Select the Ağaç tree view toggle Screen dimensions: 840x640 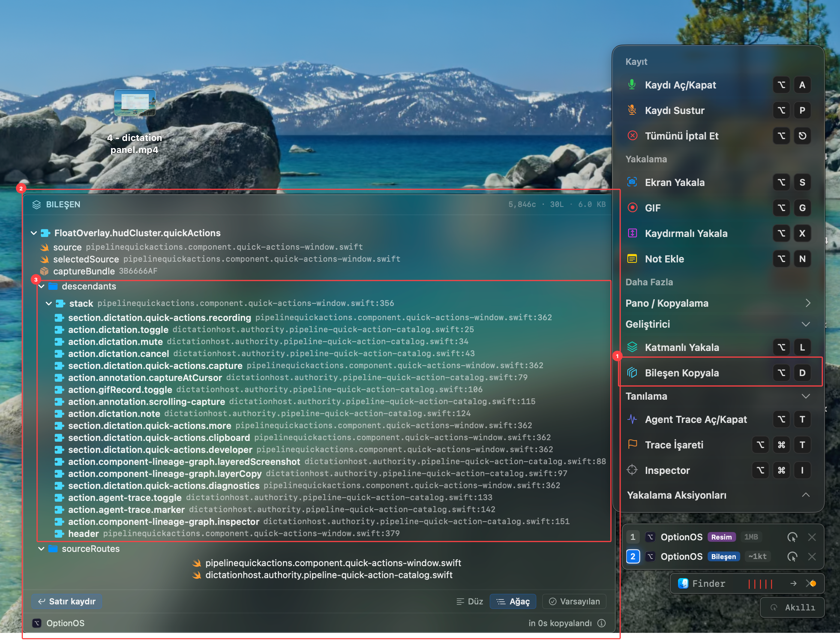(513, 601)
